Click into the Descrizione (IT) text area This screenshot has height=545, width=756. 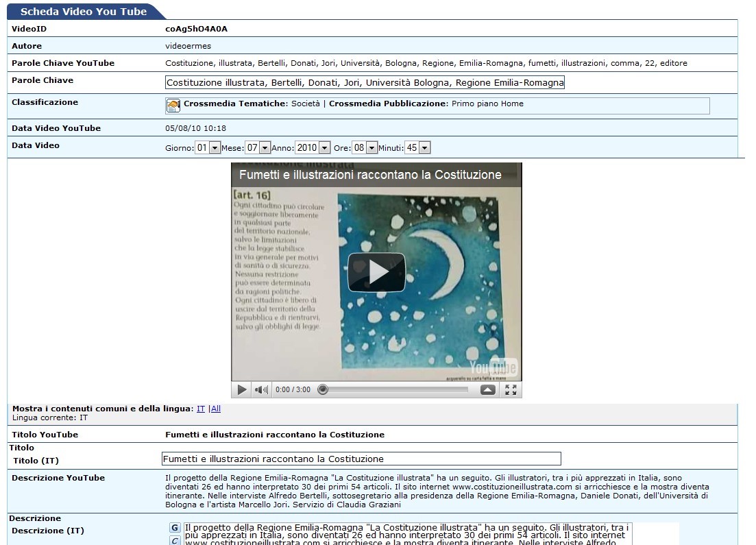pos(408,535)
